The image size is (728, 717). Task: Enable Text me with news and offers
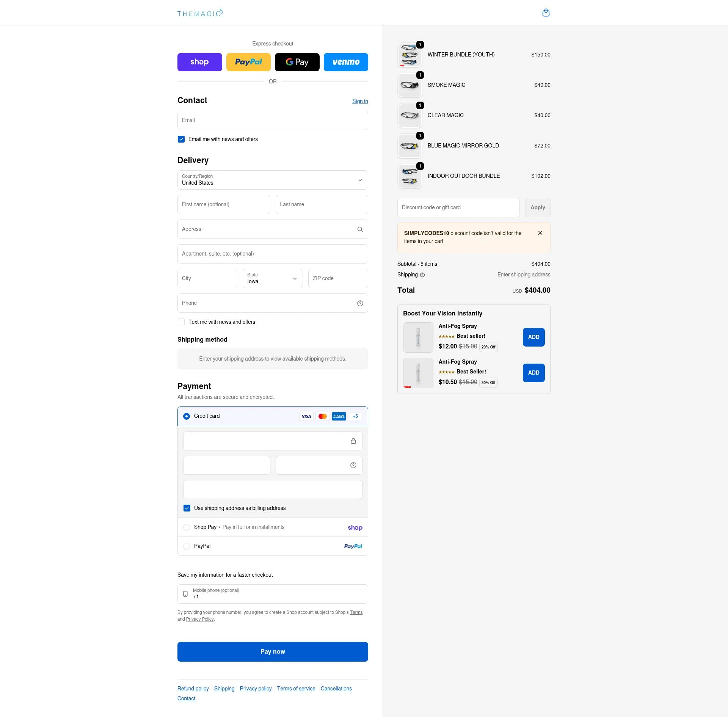coord(181,322)
